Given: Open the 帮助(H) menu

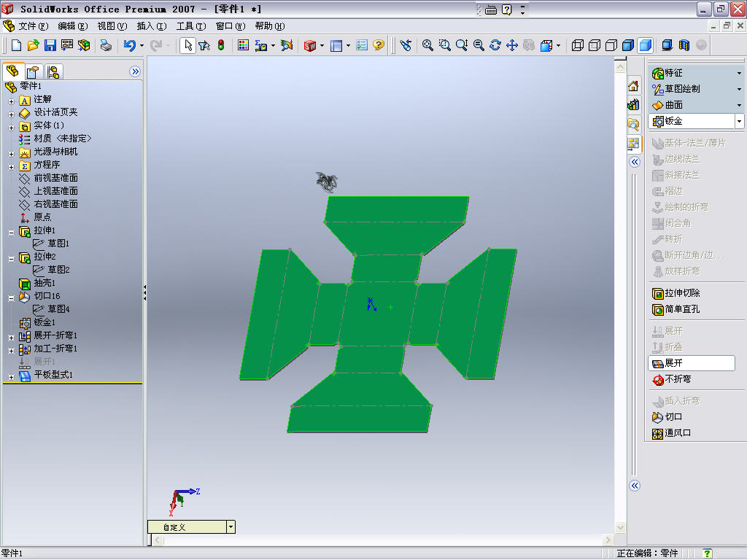Looking at the screenshot, I should point(270,26).
